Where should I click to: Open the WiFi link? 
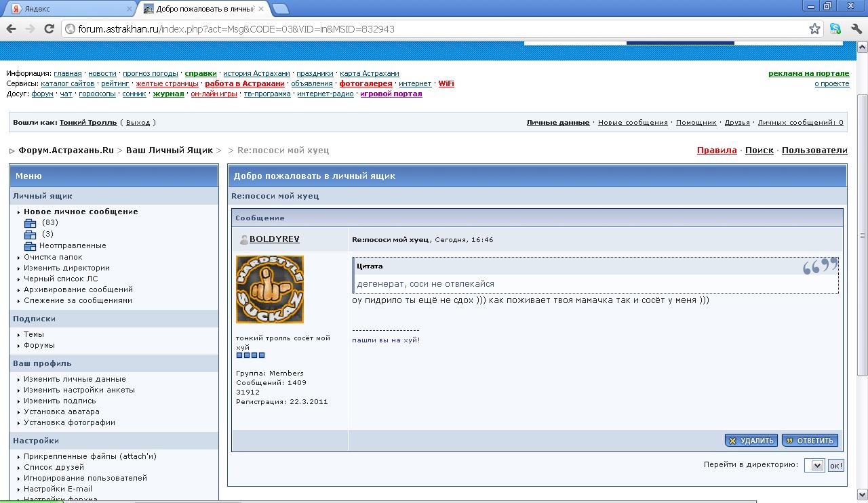tap(446, 83)
